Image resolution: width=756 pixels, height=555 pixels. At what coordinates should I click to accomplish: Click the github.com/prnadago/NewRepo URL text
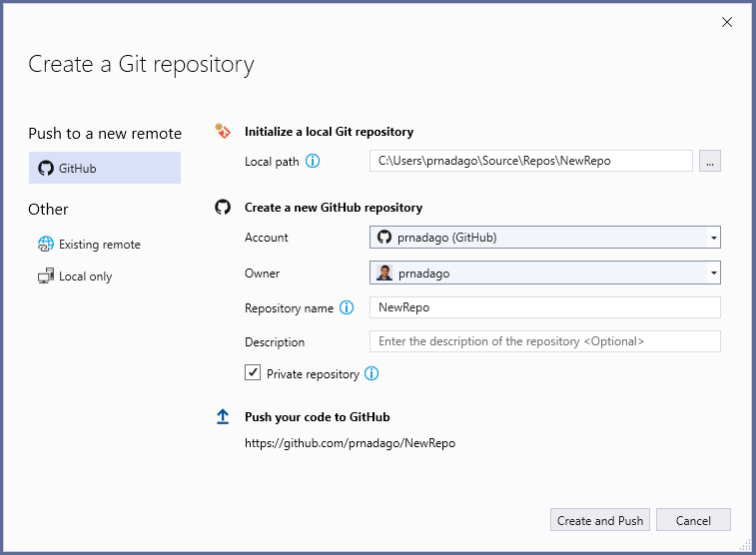pos(350,443)
